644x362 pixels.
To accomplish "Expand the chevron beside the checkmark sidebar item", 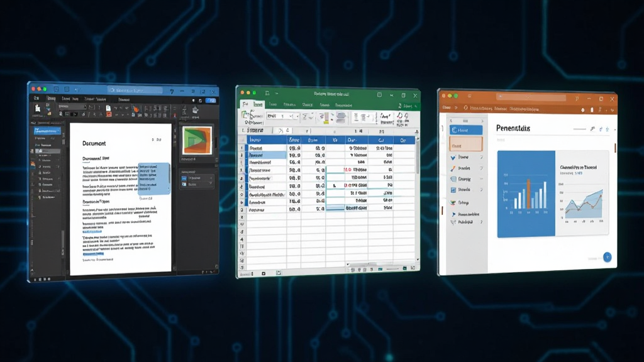I will tap(481, 157).
